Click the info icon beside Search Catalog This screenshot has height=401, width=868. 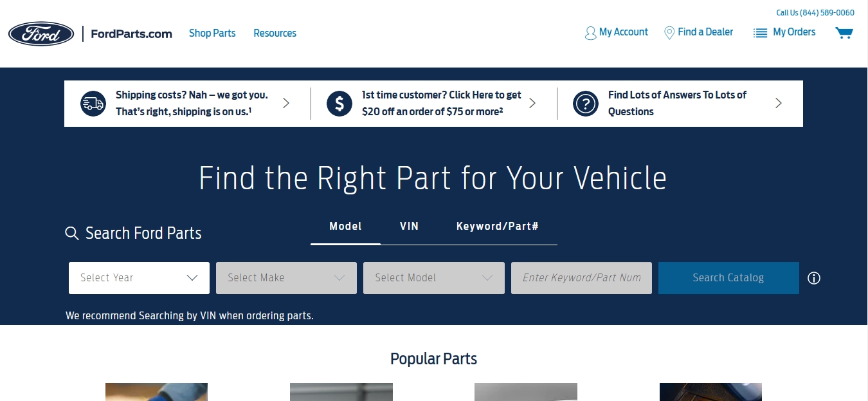pyautogui.click(x=814, y=278)
